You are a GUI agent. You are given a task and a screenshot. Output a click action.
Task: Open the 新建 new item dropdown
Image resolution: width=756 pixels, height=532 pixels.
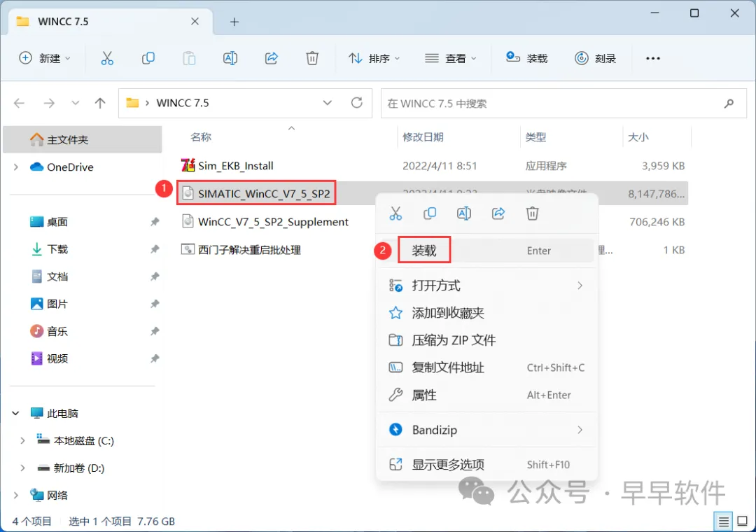pyautogui.click(x=45, y=58)
